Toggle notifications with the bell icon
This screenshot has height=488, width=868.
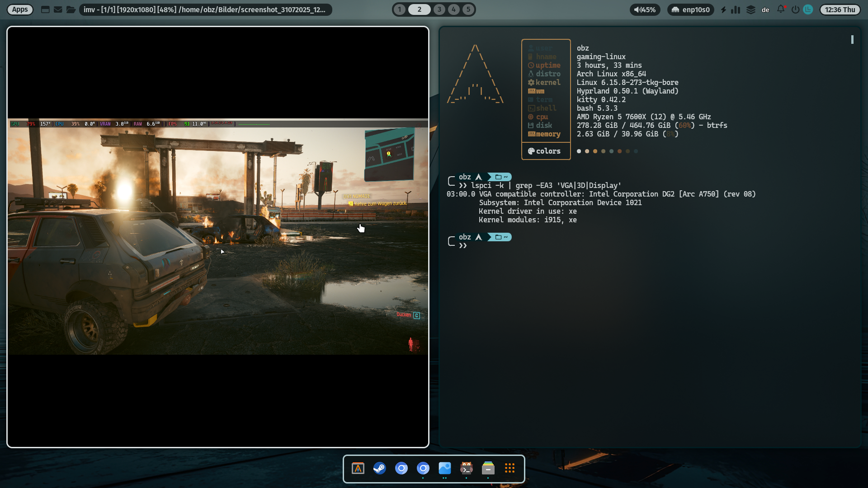point(781,9)
